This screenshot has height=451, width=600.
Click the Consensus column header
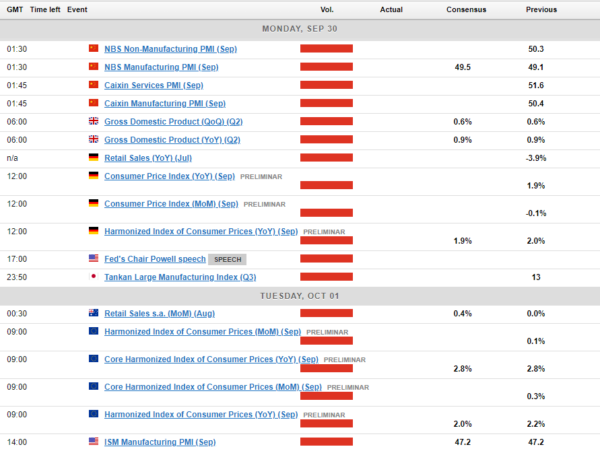[x=466, y=9]
